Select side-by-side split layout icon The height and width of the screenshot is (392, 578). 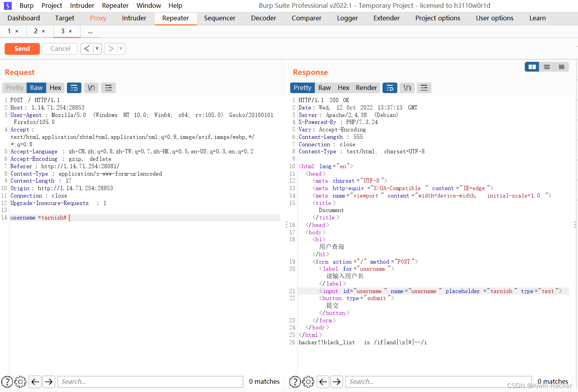532,67
